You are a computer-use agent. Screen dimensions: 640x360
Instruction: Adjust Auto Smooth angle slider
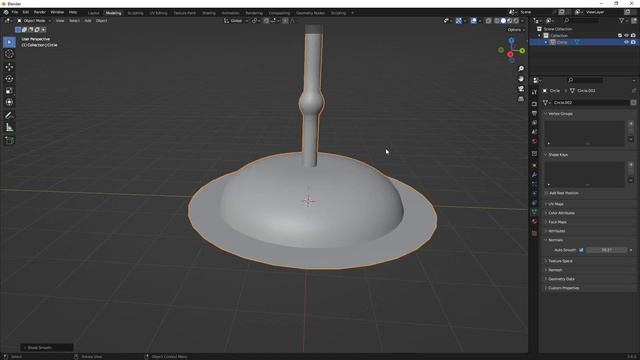tap(606, 250)
